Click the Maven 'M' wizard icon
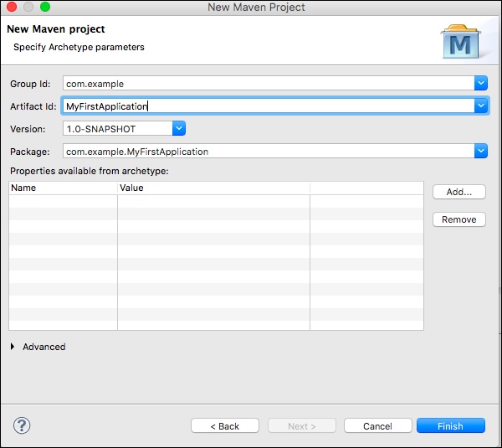Viewport: 502px width, 448px height. (x=461, y=44)
